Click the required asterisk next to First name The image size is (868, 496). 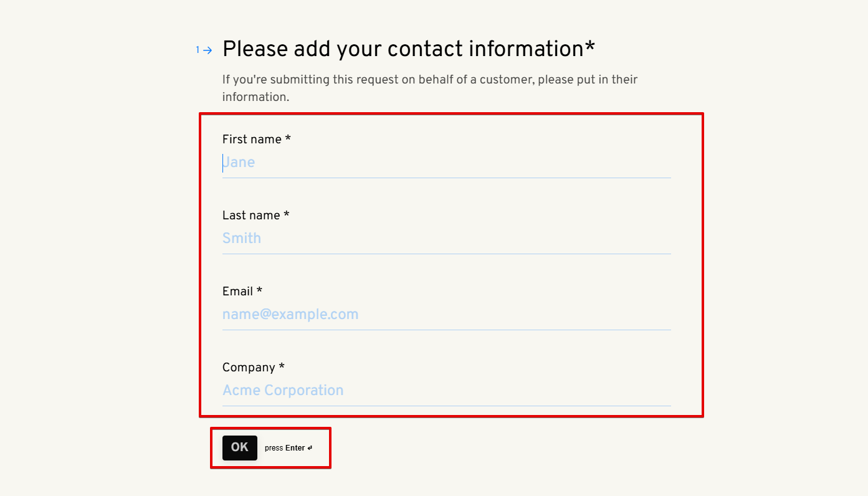pyautogui.click(x=288, y=138)
